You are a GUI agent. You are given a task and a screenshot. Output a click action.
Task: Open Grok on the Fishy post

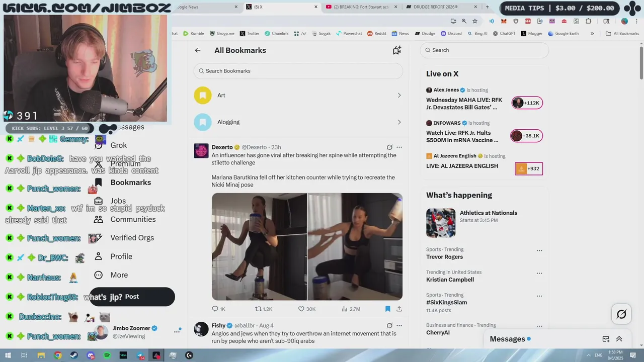point(389,326)
